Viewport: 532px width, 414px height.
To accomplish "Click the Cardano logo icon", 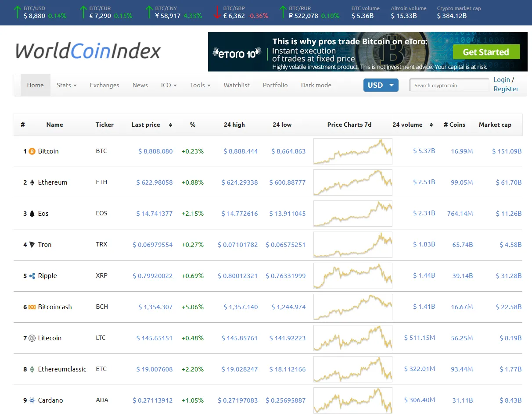I will pyautogui.click(x=32, y=400).
